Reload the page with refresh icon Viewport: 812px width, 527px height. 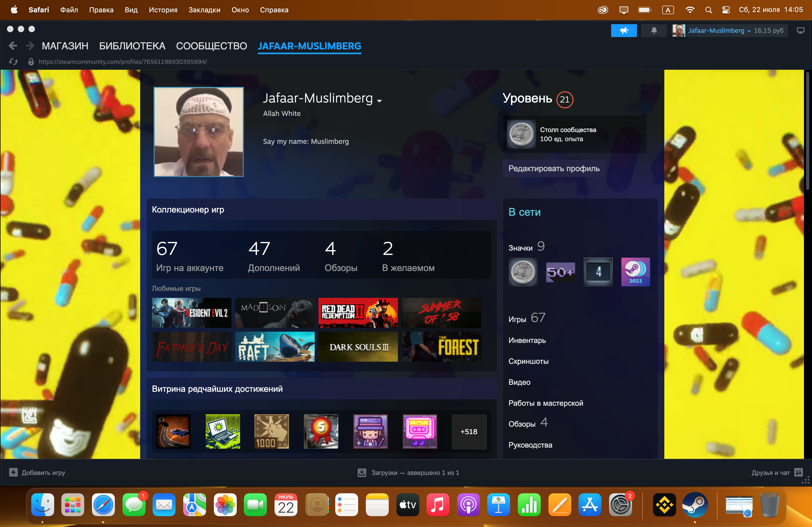(13, 62)
